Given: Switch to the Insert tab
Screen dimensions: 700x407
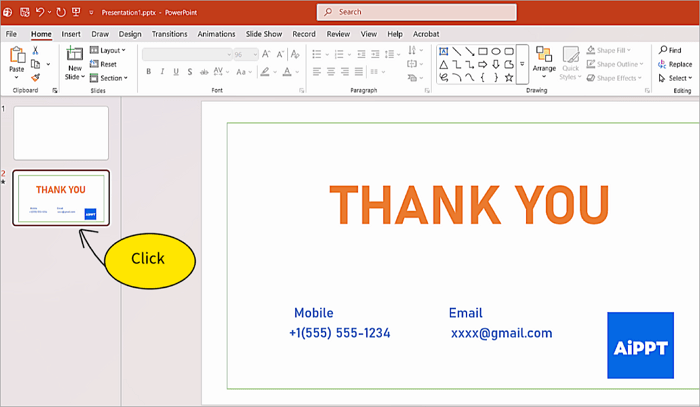Looking at the screenshot, I should (71, 33).
